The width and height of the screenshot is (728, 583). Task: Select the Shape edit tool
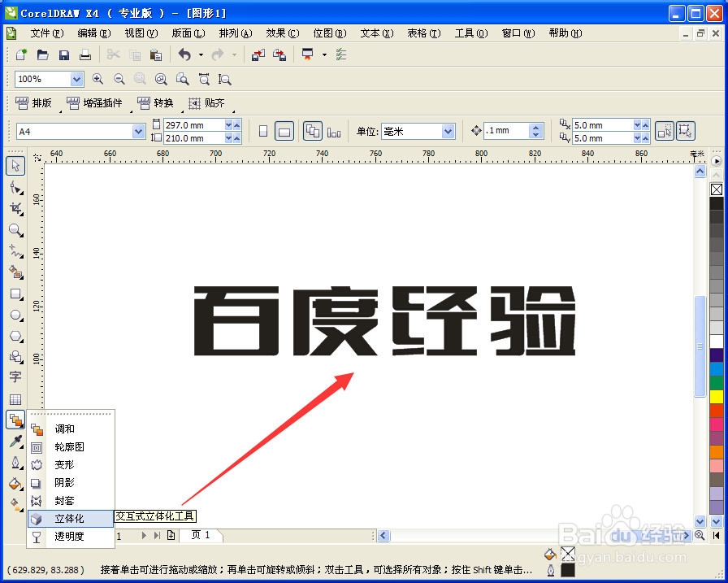pyautogui.click(x=15, y=188)
